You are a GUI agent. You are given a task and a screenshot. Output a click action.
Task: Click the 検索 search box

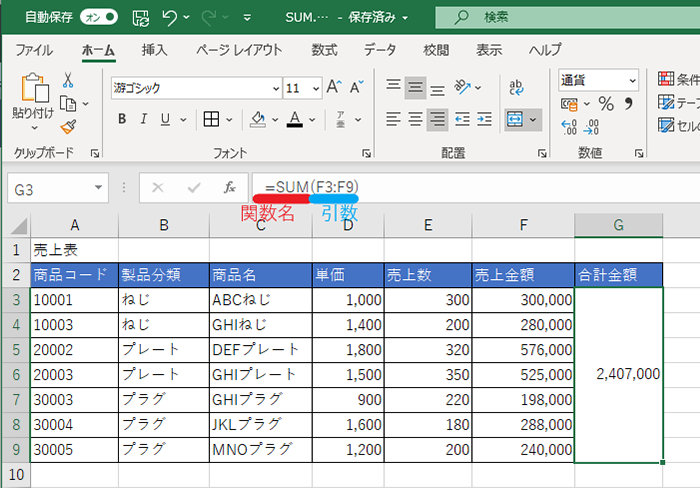567,17
